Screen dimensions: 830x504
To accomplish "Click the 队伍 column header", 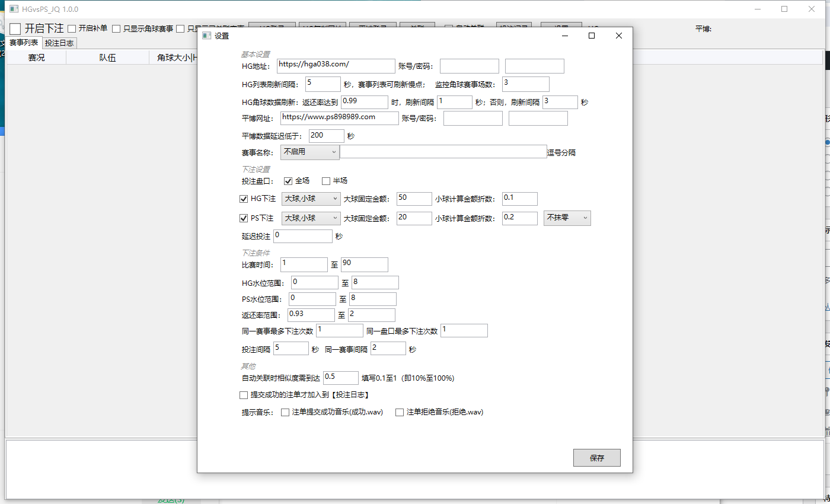I will click(x=107, y=58).
